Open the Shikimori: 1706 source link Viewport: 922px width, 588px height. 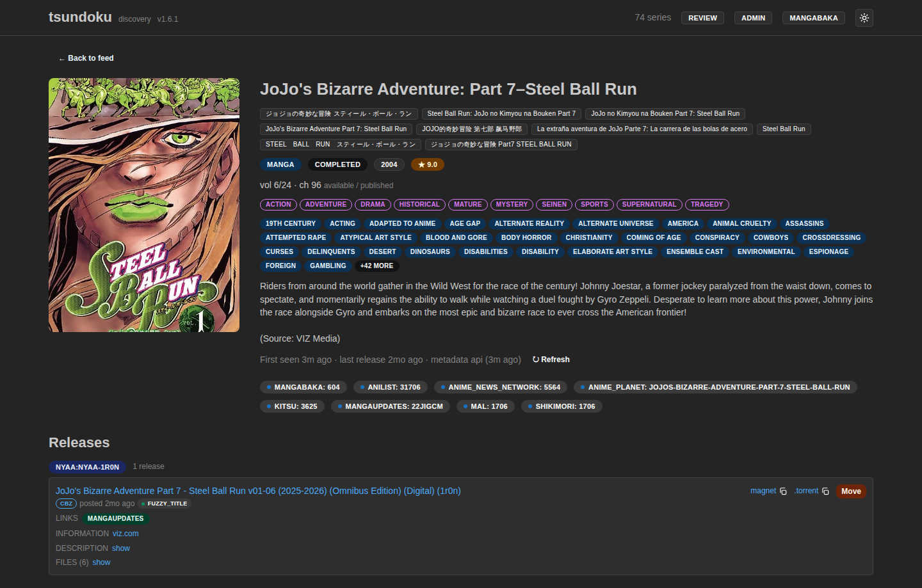[562, 406]
